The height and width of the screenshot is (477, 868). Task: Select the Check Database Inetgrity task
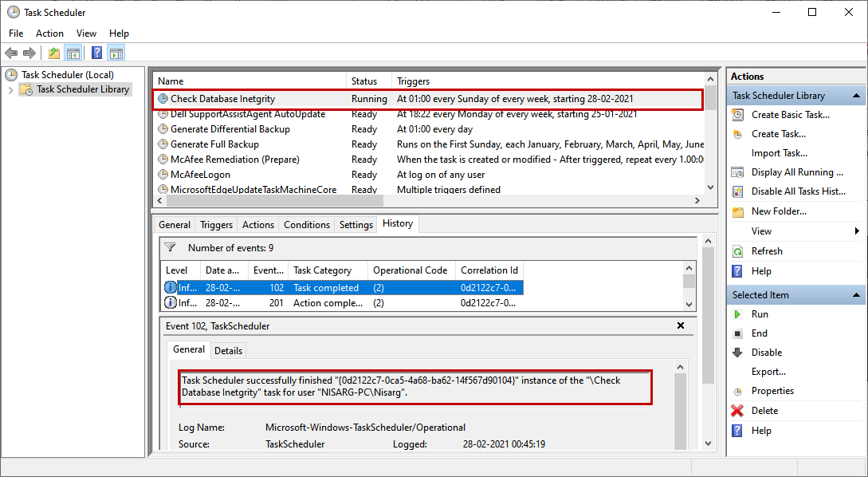point(428,99)
